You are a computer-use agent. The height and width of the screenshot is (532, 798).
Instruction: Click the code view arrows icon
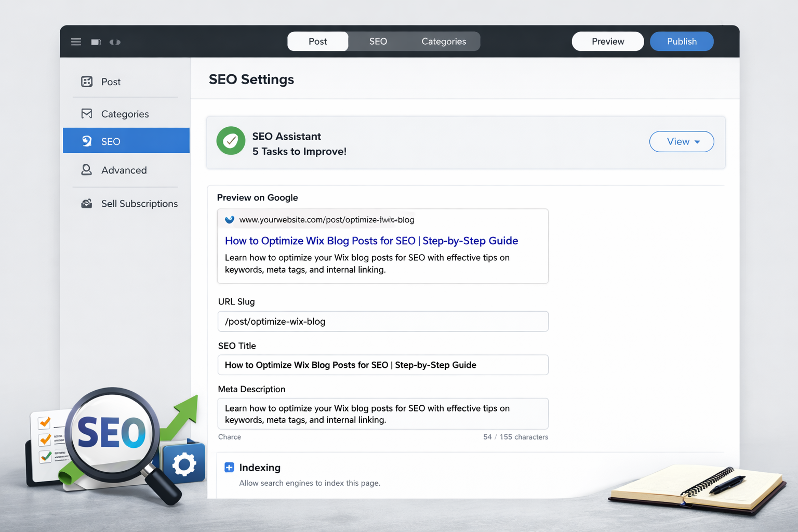coord(115,42)
